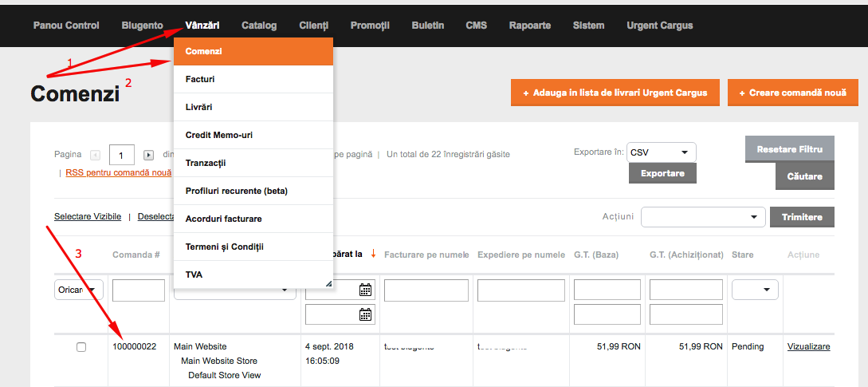Sort by Comanda # column header
The width and height of the screenshot is (868, 387).
click(x=136, y=255)
